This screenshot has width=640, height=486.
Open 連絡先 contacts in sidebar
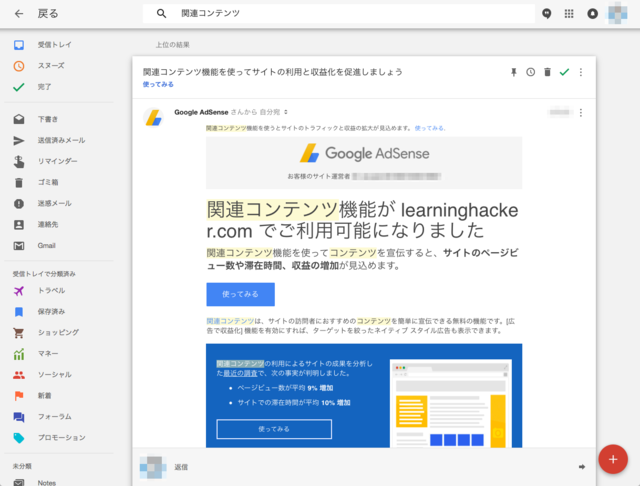48,224
